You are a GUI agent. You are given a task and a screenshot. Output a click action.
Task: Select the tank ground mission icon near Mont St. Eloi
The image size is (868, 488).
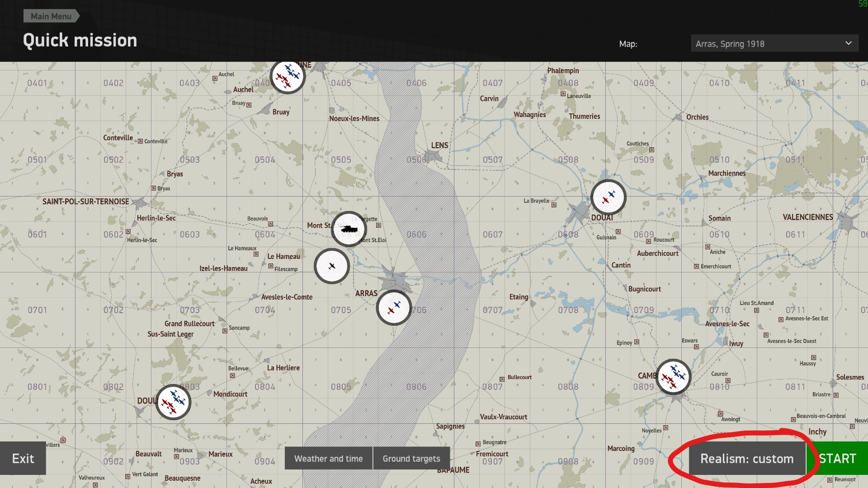pos(349,229)
